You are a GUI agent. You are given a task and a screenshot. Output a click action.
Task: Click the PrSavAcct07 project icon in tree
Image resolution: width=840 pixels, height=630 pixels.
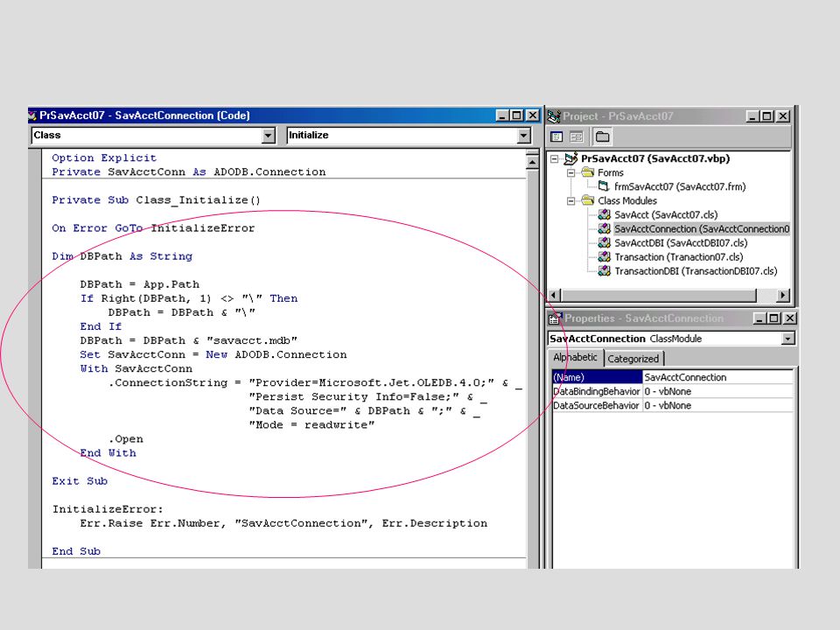click(571, 158)
